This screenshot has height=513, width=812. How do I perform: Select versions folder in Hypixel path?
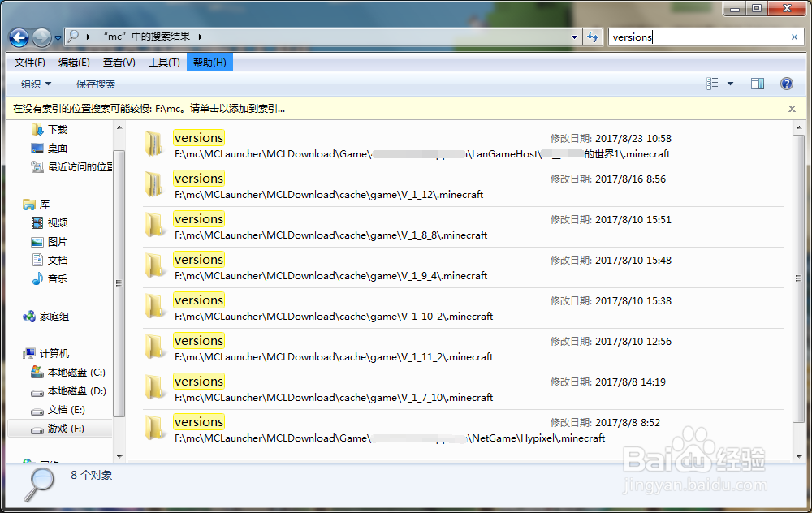point(464,430)
